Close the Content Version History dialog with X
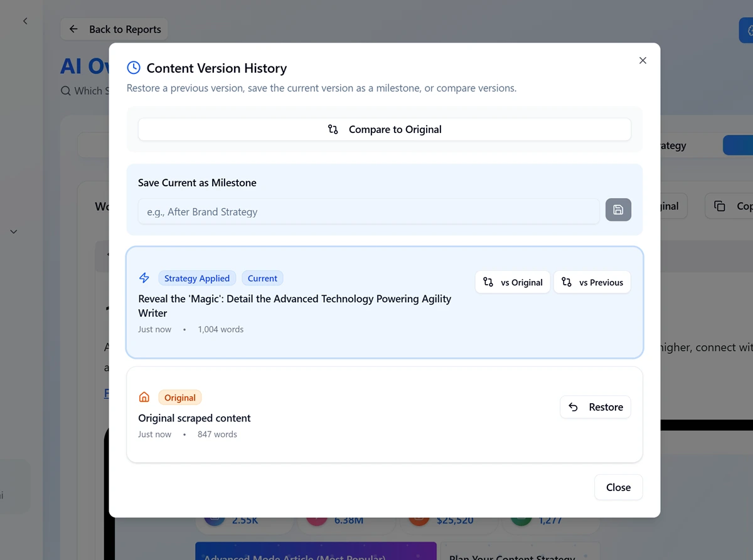This screenshot has height=560, width=753. (643, 60)
